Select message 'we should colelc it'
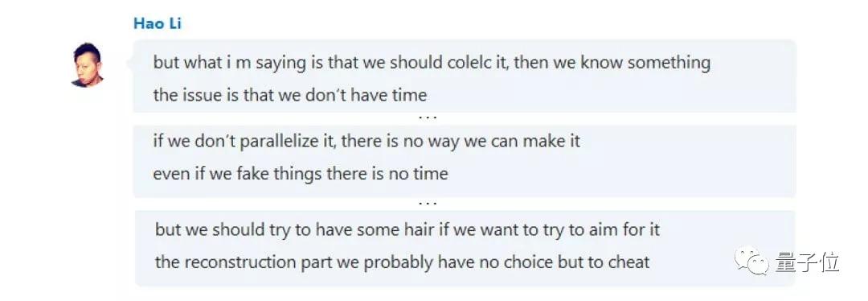The height and width of the screenshot is (301, 868). [432, 62]
